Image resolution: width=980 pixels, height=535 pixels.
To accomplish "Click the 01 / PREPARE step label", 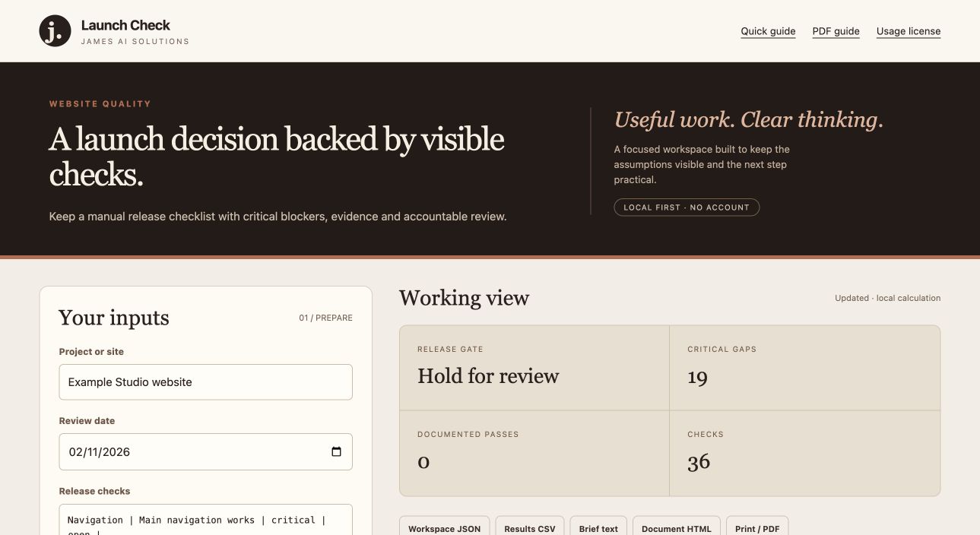I will click(x=325, y=318).
